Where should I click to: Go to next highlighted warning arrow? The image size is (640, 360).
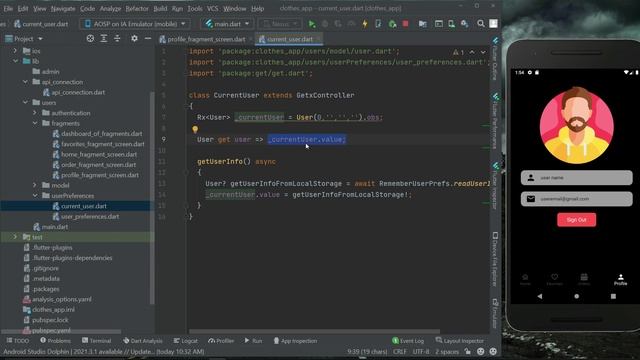point(483,52)
